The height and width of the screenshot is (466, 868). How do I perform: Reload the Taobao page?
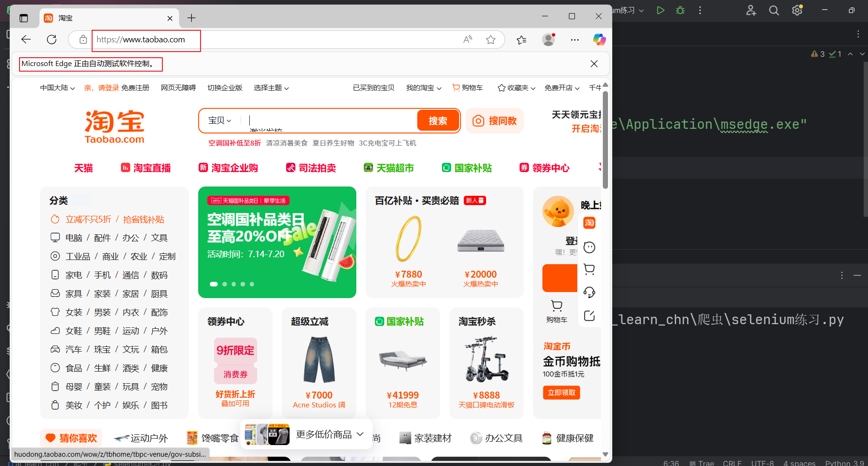(x=52, y=40)
